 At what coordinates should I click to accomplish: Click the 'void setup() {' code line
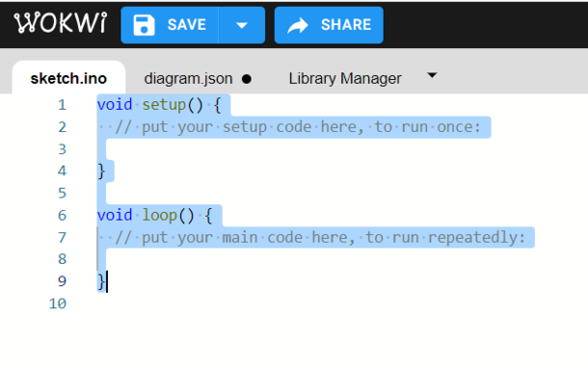[x=159, y=105]
